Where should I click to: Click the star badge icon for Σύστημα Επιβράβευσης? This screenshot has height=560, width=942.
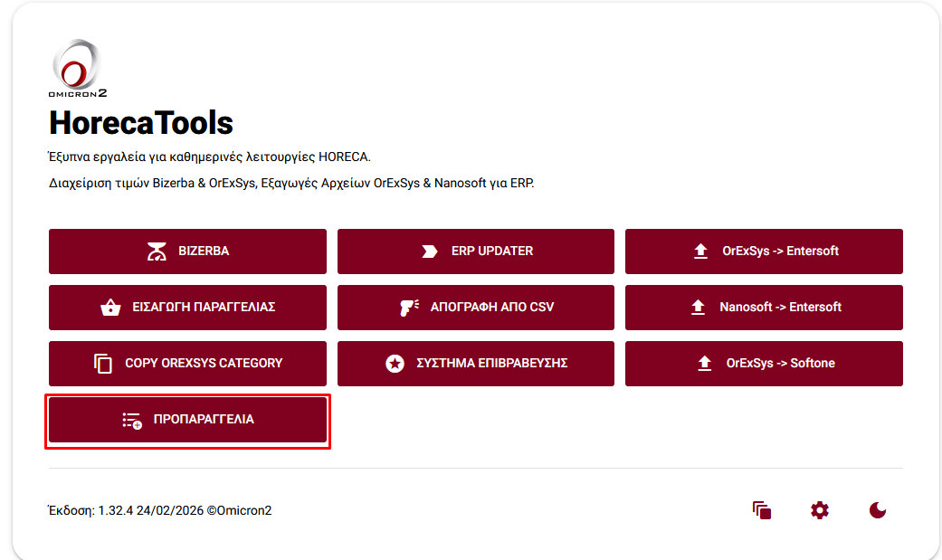click(x=395, y=364)
